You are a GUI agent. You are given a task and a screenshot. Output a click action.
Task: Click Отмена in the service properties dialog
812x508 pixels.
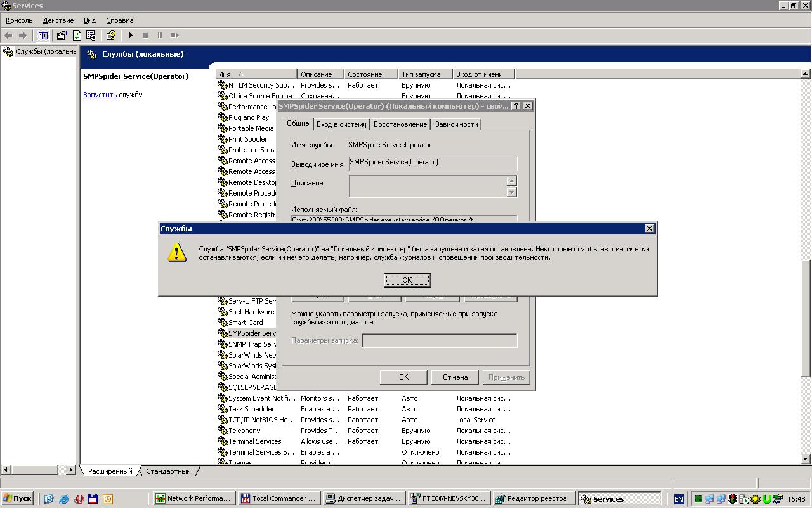click(x=455, y=377)
